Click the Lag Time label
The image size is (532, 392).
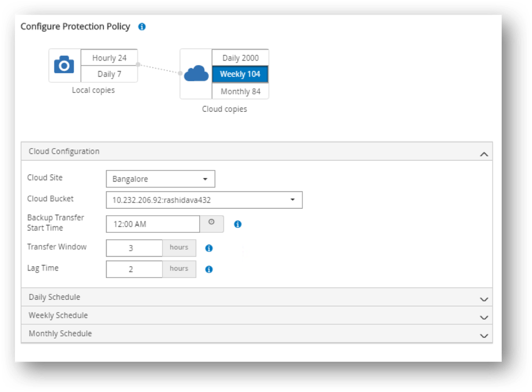point(43,268)
